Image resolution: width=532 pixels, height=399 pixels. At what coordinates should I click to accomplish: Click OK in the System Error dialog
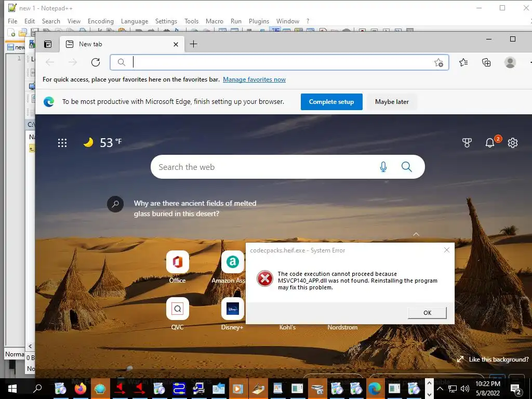click(427, 313)
